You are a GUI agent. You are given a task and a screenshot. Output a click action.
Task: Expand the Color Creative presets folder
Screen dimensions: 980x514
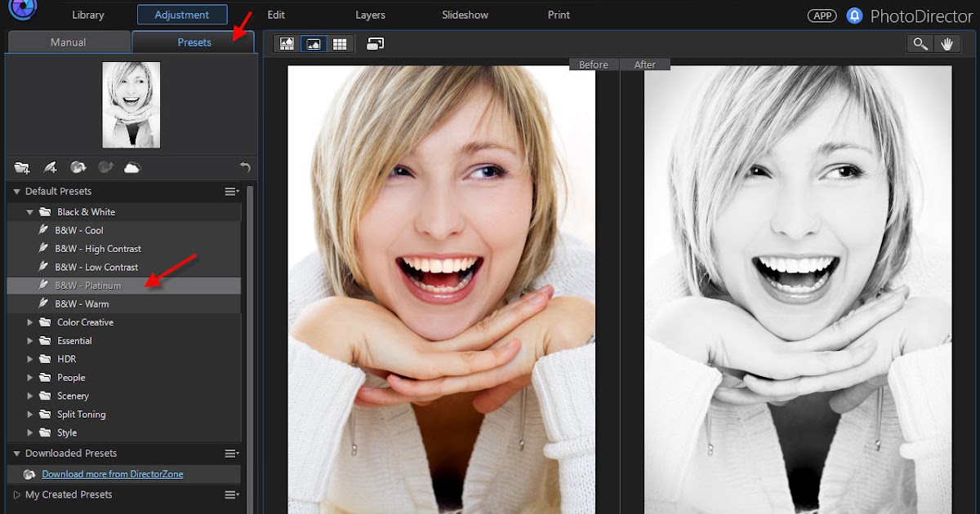pyautogui.click(x=31, y=321)
